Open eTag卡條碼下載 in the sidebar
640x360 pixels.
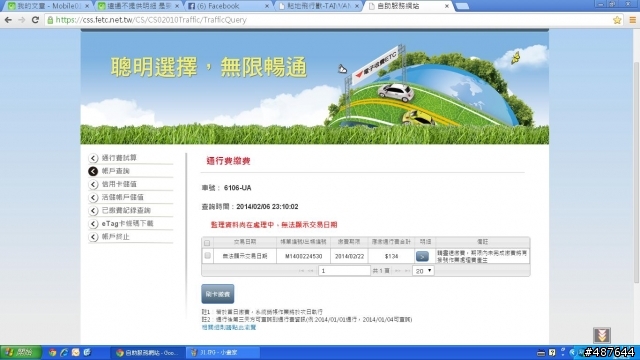point(127,224)
